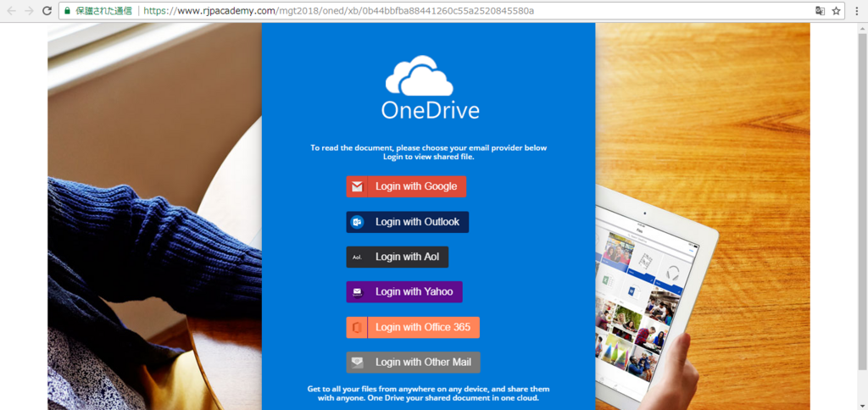This screenshot has width=868, height=410.
Task: Click the green padlock security icon
Action: [68, 10]
